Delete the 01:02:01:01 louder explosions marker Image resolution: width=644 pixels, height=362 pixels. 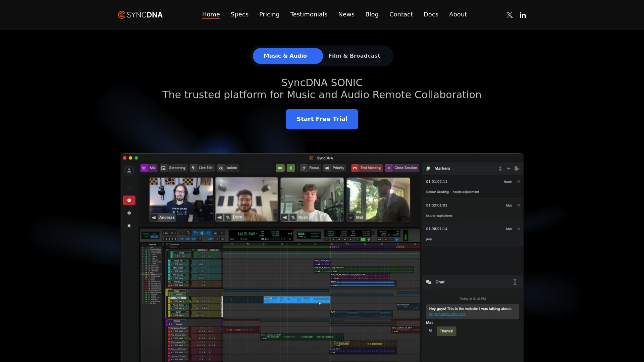[519, 205]
